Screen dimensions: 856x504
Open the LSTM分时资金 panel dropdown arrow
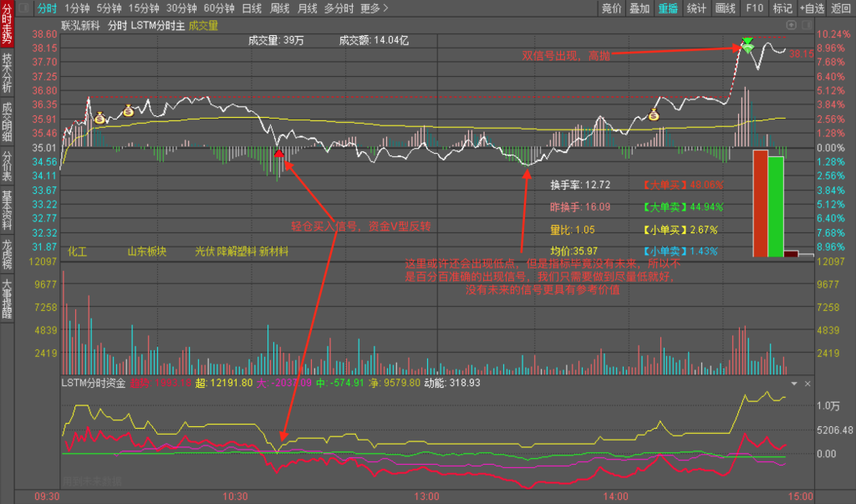tap(795, 384)
